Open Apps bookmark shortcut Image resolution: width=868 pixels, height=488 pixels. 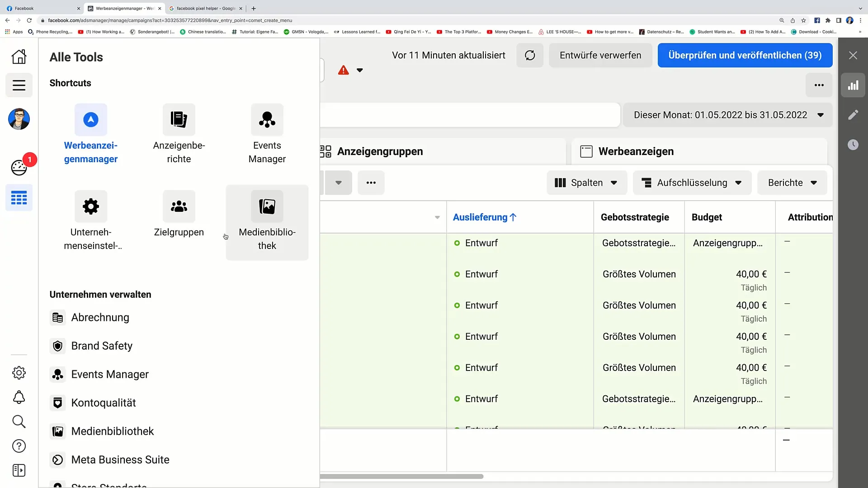[14, 32]
